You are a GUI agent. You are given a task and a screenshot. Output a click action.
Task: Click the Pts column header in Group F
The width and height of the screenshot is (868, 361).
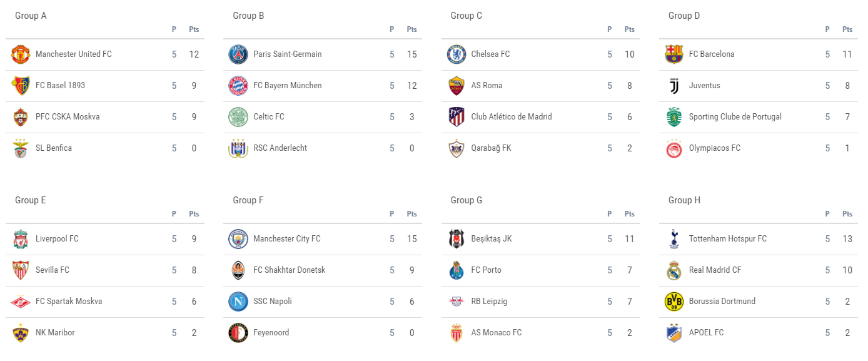[411, 214]
